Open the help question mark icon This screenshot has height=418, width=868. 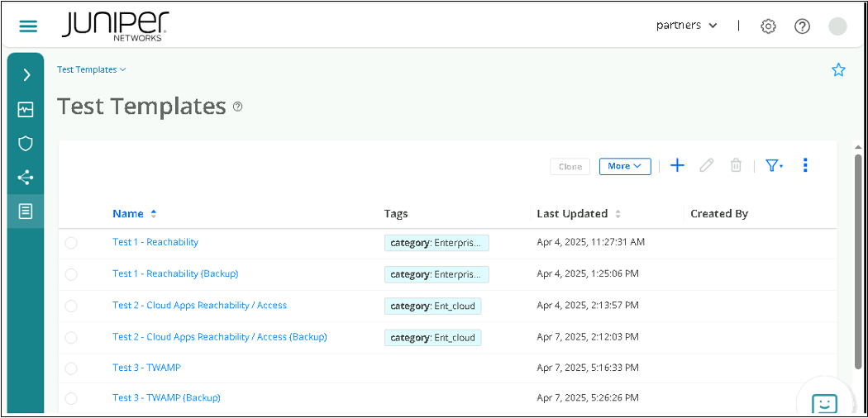[x=802, y=26]
